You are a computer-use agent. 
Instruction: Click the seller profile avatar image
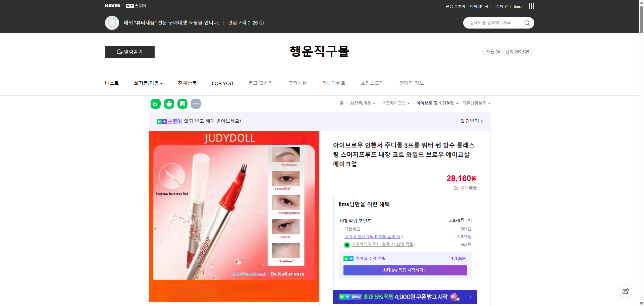pos(112,23)
